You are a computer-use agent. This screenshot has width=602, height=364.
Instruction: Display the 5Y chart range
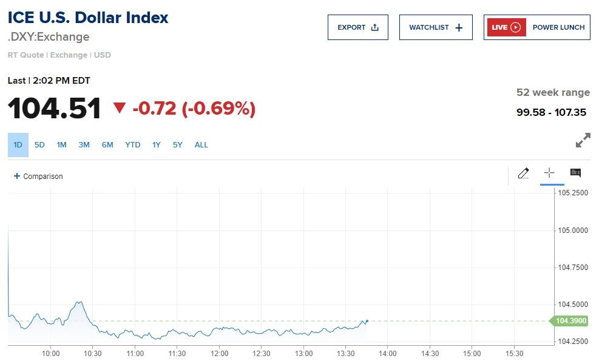(x=177, y=145)
